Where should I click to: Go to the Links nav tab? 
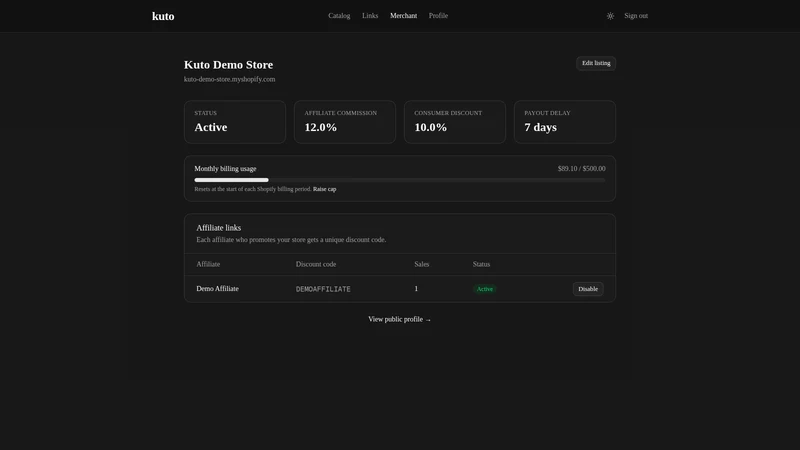pyautogui.click(x=370, y=16)
